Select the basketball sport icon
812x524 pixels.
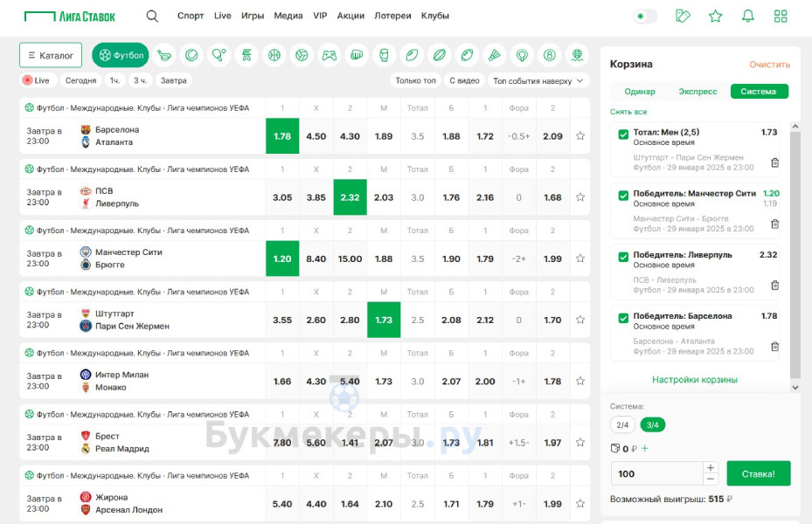pyautogui.click(x=274, y=55)
